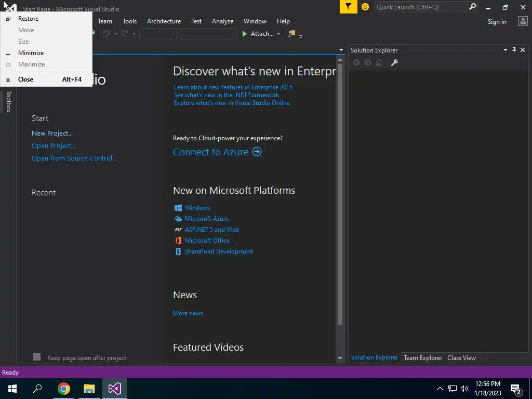This screenshot has height=399, width=532.
Task: Open the notifications flag icon
Action: coord(349,7)
